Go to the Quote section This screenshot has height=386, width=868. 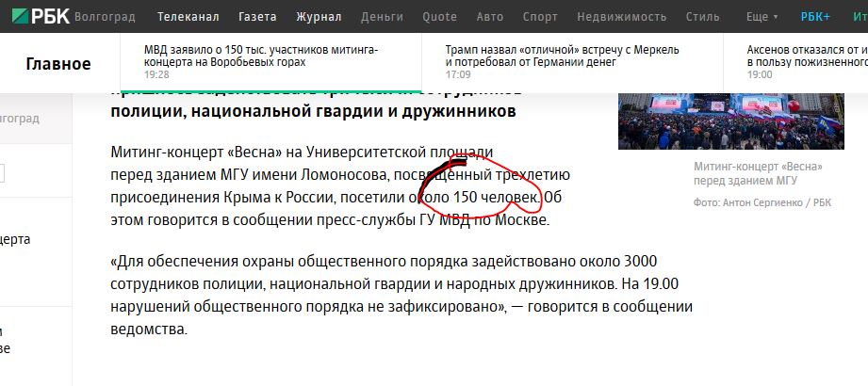pyautogui.click(x=439, y=17)
